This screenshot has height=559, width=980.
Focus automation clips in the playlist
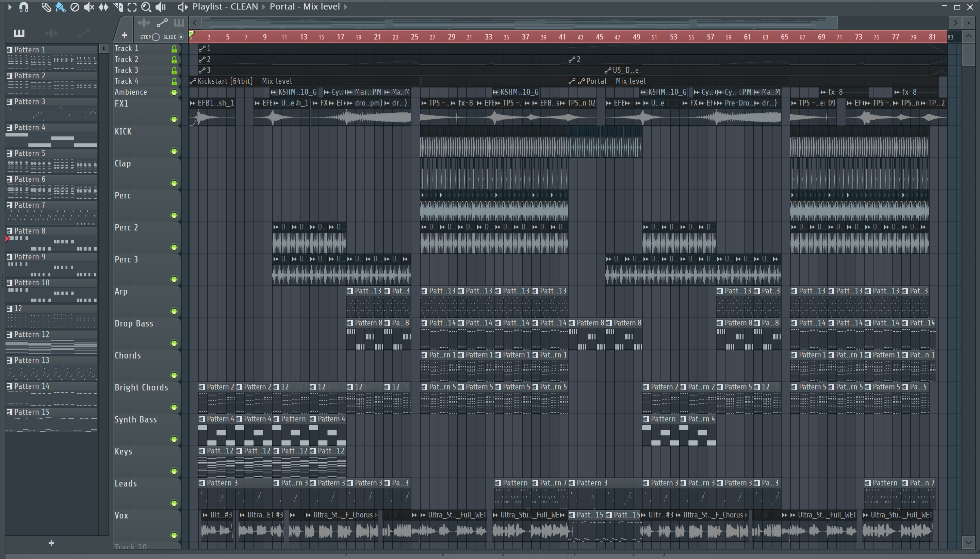click(162, 23)
